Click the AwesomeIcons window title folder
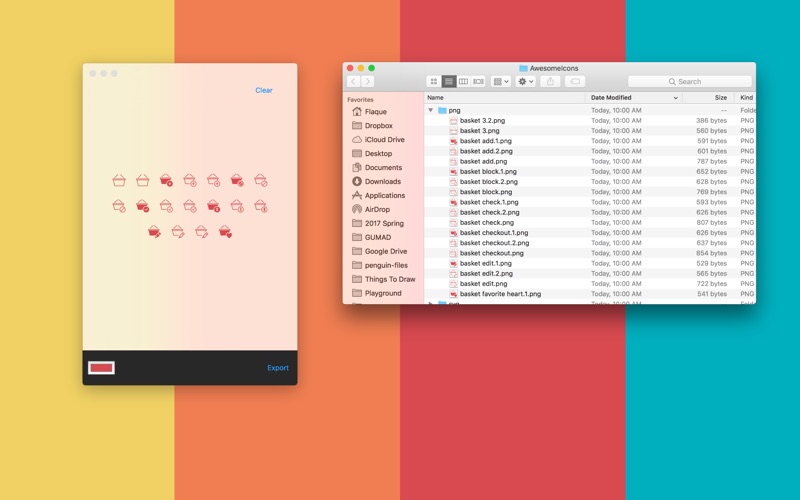Screen dimensions: 800x500 click(x=523, y=68)
